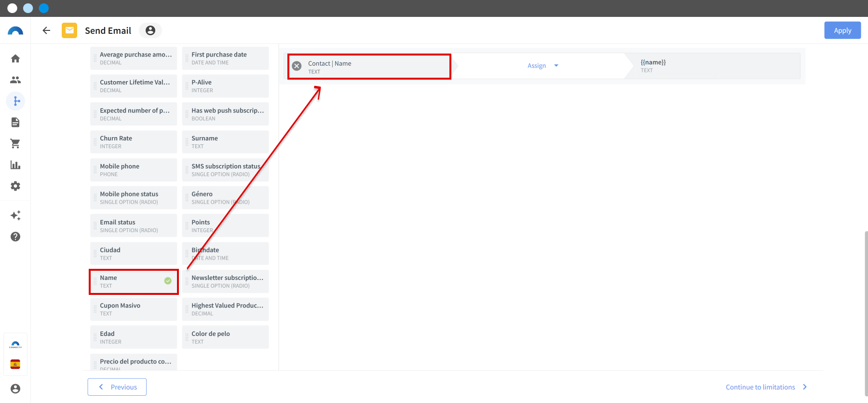Click the green checkmark on Name field
868x403 pixels.
168,281
